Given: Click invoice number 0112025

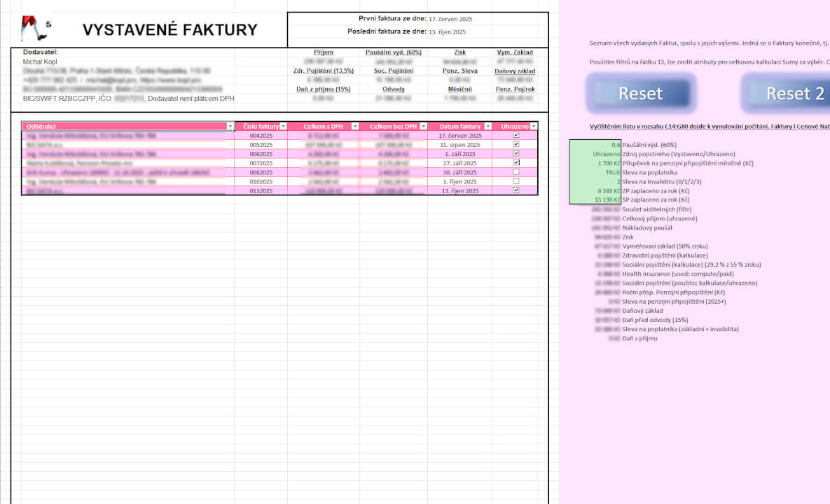Looking at the screenshot, I should click(261, 191).
